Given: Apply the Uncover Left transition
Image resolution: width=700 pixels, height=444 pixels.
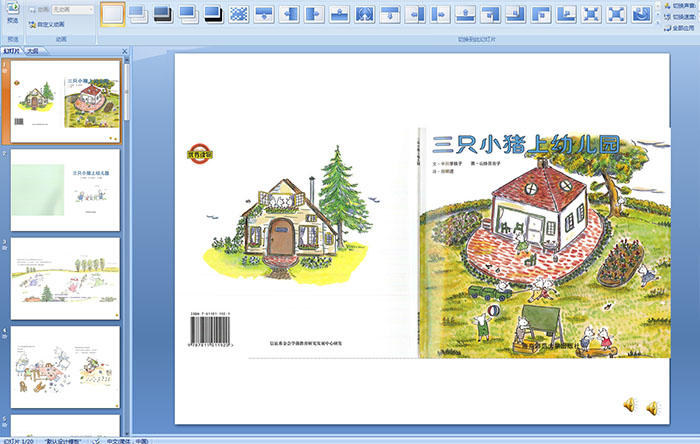Looking at the screenshot, I should (415, 14).
